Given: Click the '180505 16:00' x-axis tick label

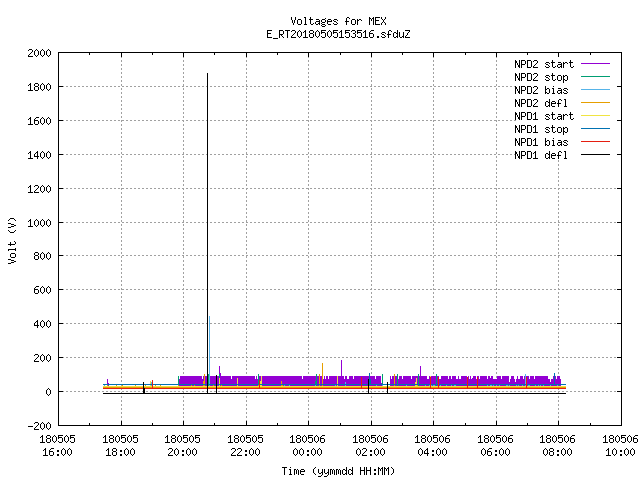Looking at the screenshot, I should 58,446.
